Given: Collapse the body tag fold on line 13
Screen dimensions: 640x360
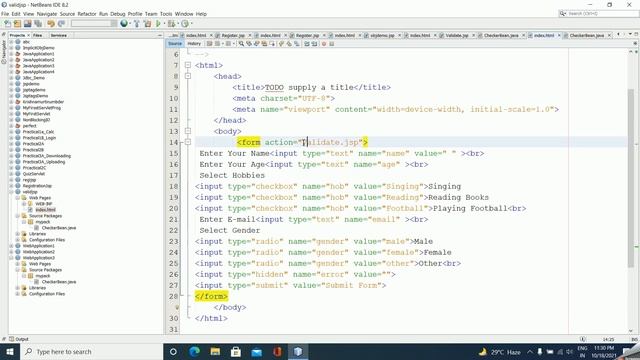Looking at the screenshot, I should click(x=188, y=131).
